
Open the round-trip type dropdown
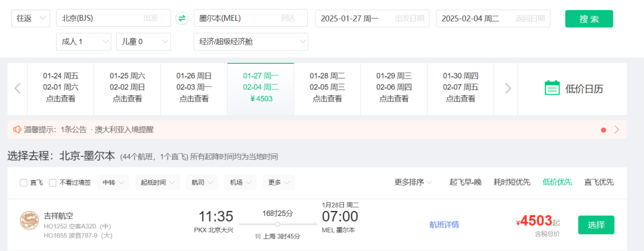pos(31,18)
